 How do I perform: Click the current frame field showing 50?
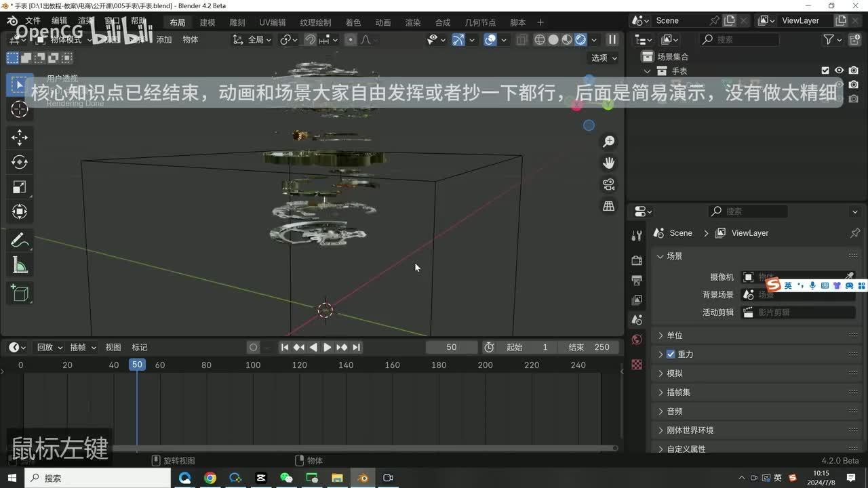[x=451, y=347]
